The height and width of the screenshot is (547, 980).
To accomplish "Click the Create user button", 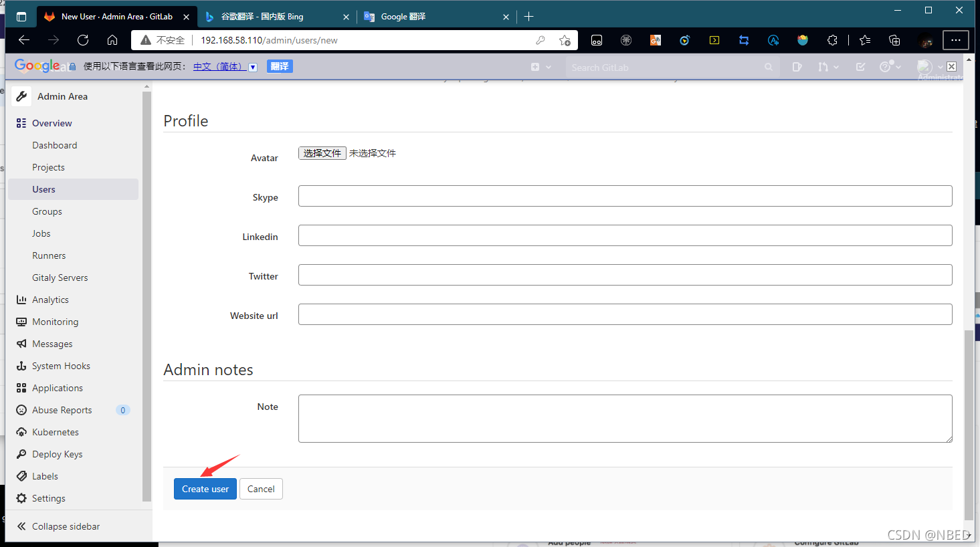I will click(x=205, y=489).
